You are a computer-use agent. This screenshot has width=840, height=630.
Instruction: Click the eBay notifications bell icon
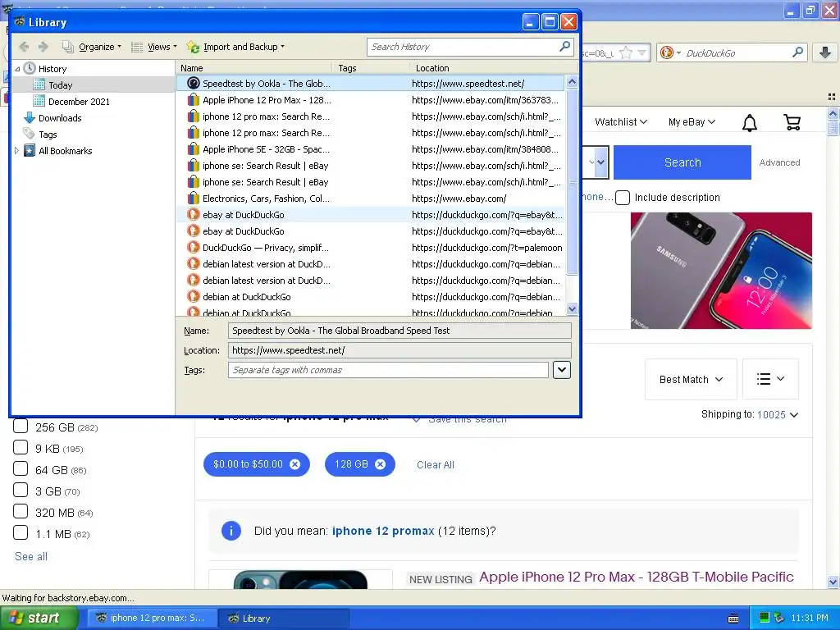[x=750, y=123]
